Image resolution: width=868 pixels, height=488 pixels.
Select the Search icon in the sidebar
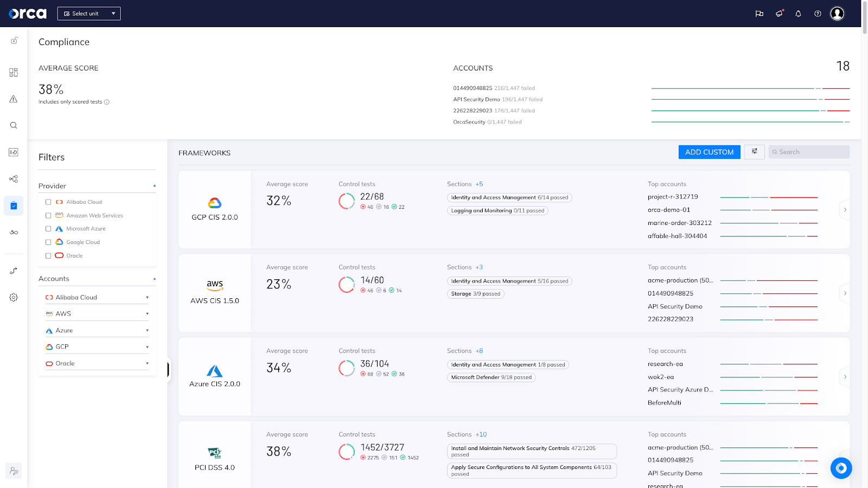click(14, 125)
